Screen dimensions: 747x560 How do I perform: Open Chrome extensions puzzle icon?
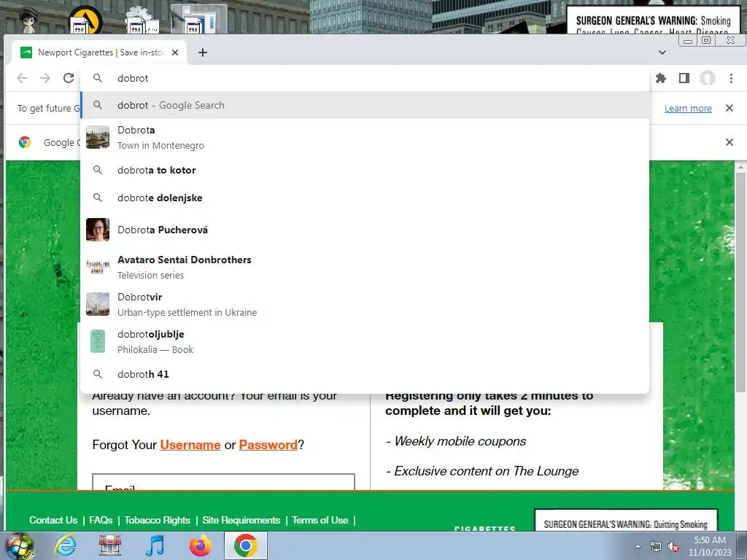tap(661, 78)
